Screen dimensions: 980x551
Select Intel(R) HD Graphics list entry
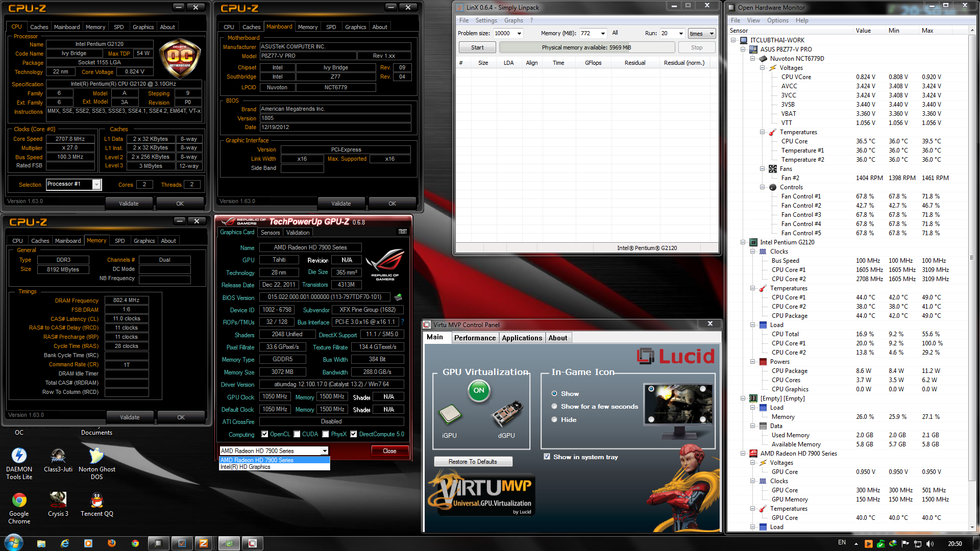(246, 467)
